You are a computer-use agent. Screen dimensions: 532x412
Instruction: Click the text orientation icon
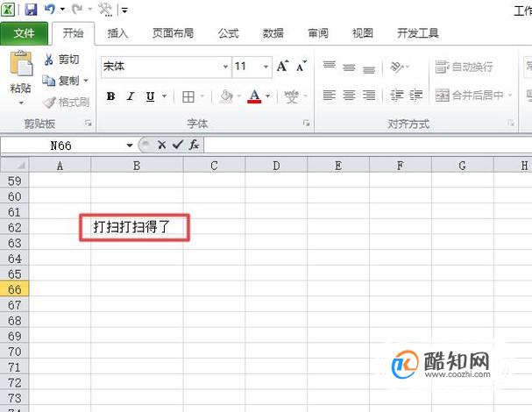click(x=397, y=67)
